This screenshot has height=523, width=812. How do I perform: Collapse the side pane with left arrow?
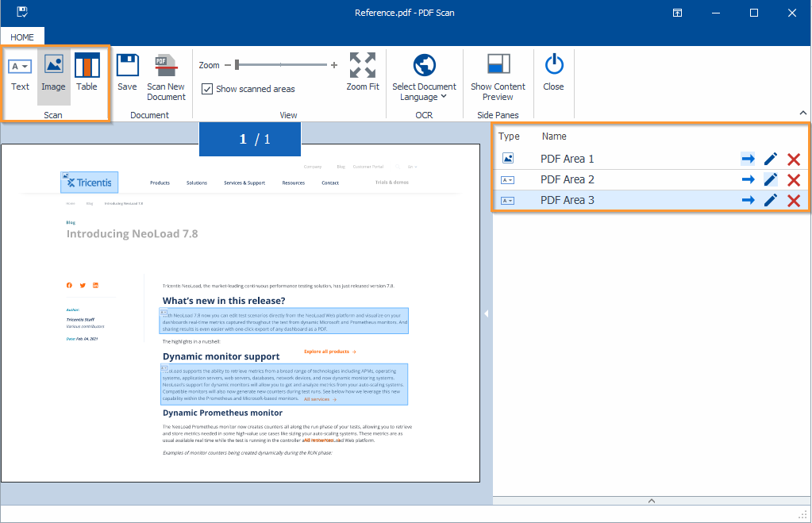coord(486,313)
